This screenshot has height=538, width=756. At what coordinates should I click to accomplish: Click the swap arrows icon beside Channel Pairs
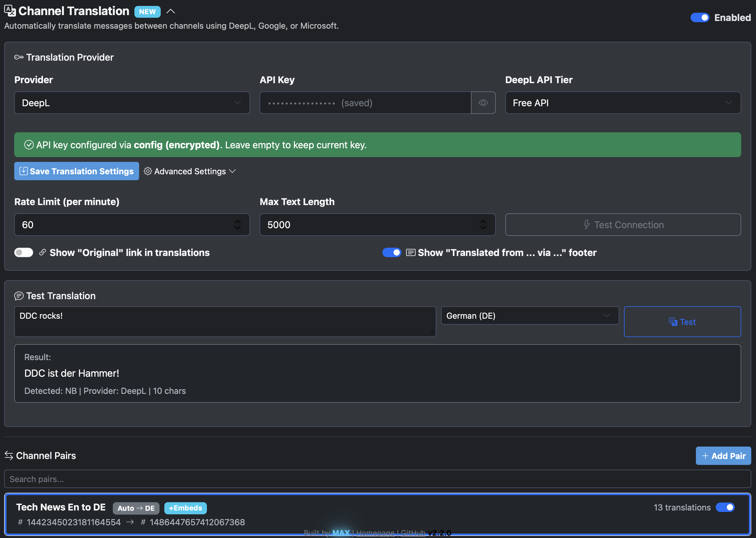pyautogui.click(x=9, y=455)
